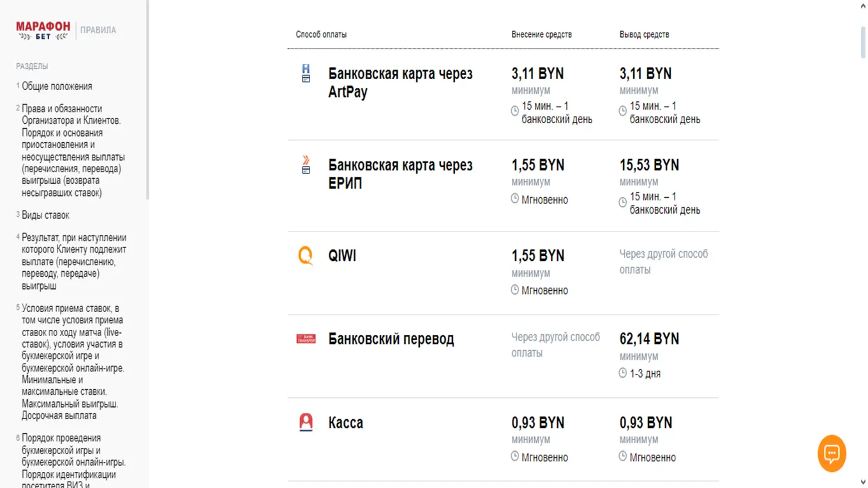Click clock icon beside ЕРИП withdrawal time
This screenshot has height=488, width=868.
(623, 202)
